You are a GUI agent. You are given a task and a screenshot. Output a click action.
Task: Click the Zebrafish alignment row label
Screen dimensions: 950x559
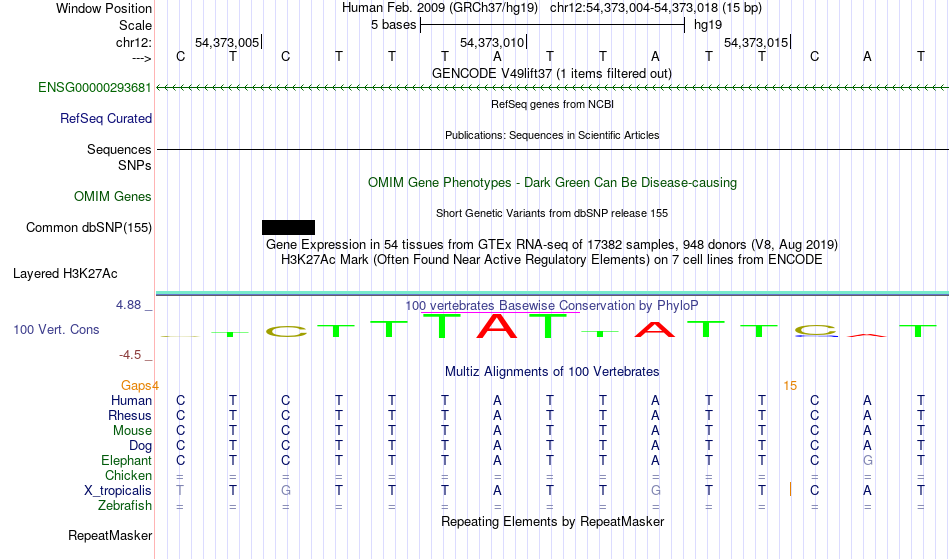point(125,506)
